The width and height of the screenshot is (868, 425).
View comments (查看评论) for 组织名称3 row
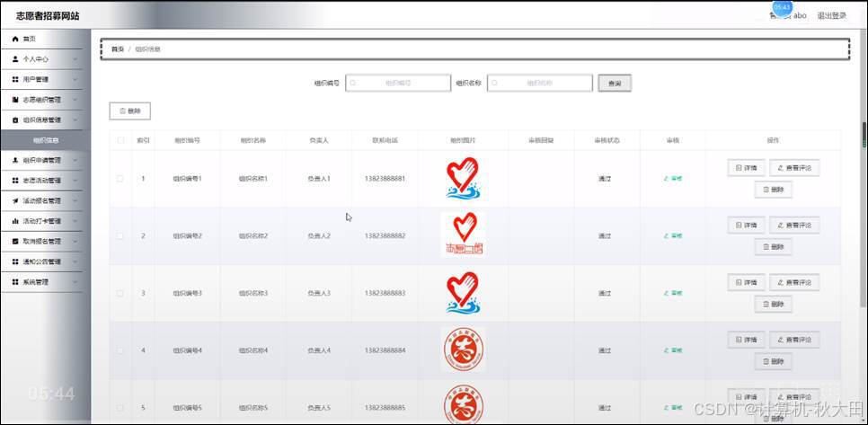pyautogui.click(x=794, y=283)
